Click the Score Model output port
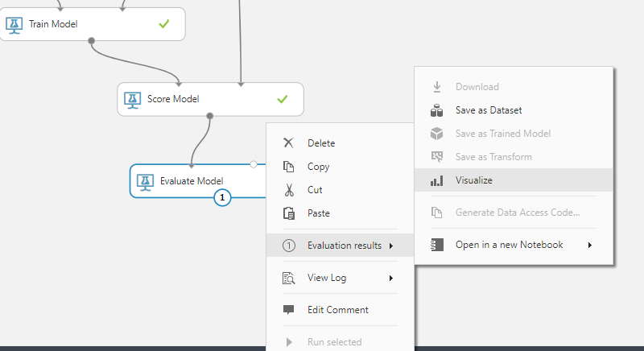Screen dimensions: 644x351 [210, 116]
